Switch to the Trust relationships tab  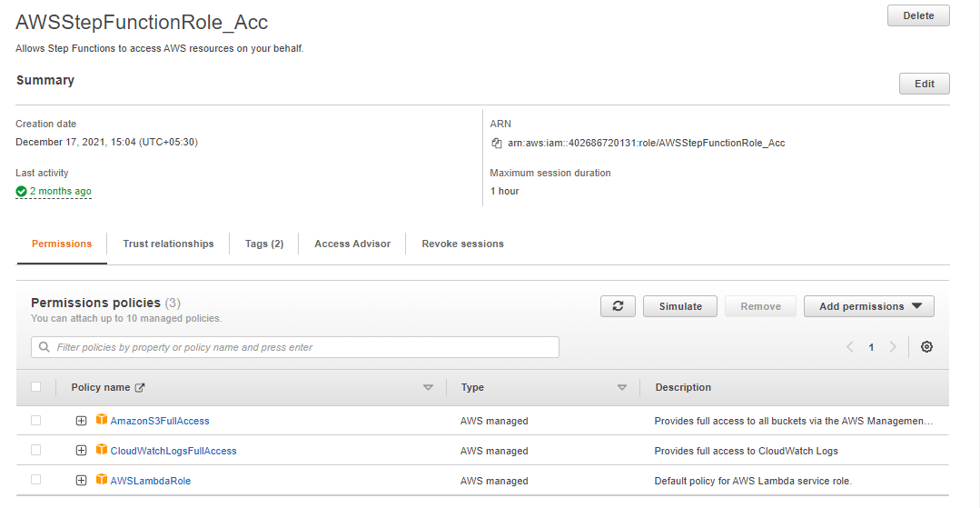coord(168,244)
